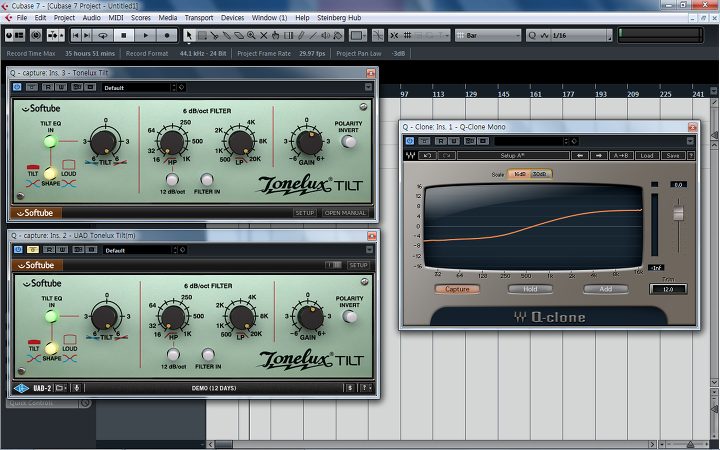This screenshot has width=720, height=450.
Task: Open the 1/16 quantize preset dropdown
Action: tap(581, 35)
